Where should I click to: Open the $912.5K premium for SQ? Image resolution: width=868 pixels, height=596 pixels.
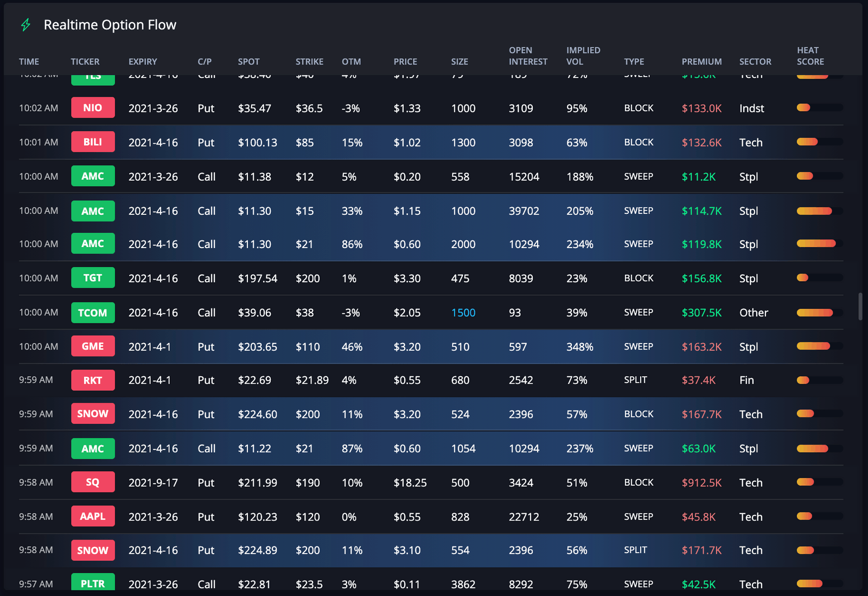pos(701,482)
